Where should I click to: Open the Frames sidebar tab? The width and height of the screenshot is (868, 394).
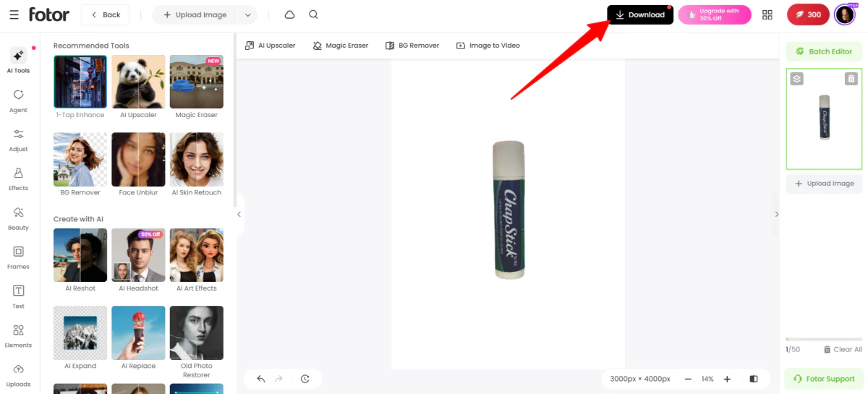pos(19,257)
